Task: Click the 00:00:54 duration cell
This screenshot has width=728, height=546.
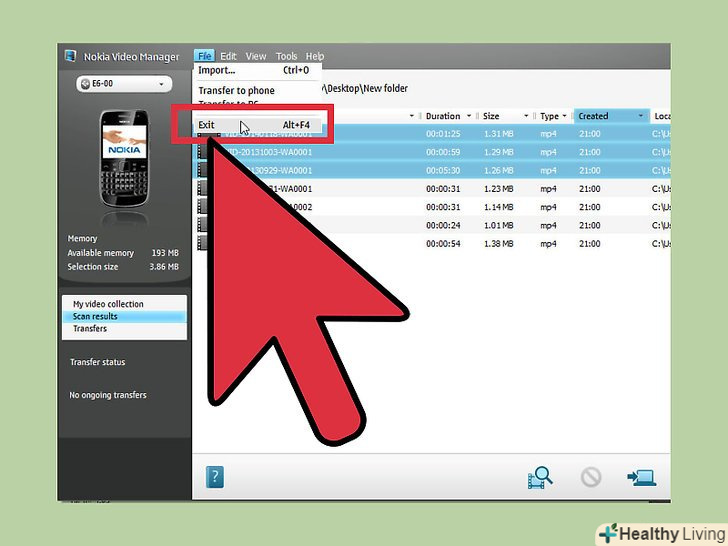Action: coord(443,244)
